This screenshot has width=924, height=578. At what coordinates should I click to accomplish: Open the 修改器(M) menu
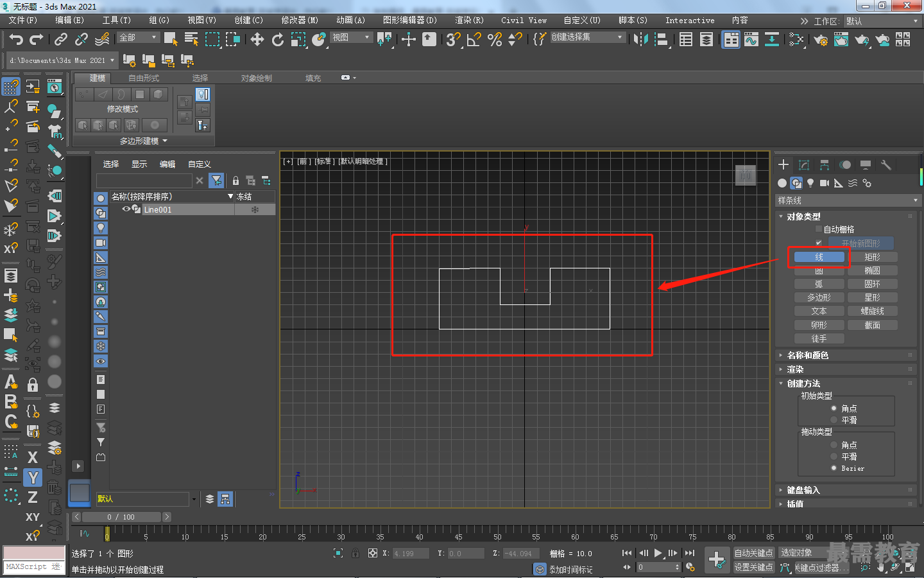tap(300, 21)
